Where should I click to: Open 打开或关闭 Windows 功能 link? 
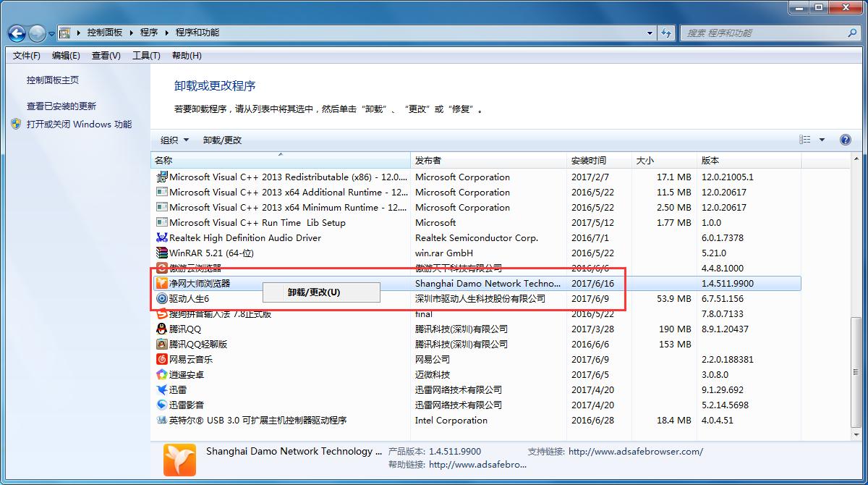(79, 125)
